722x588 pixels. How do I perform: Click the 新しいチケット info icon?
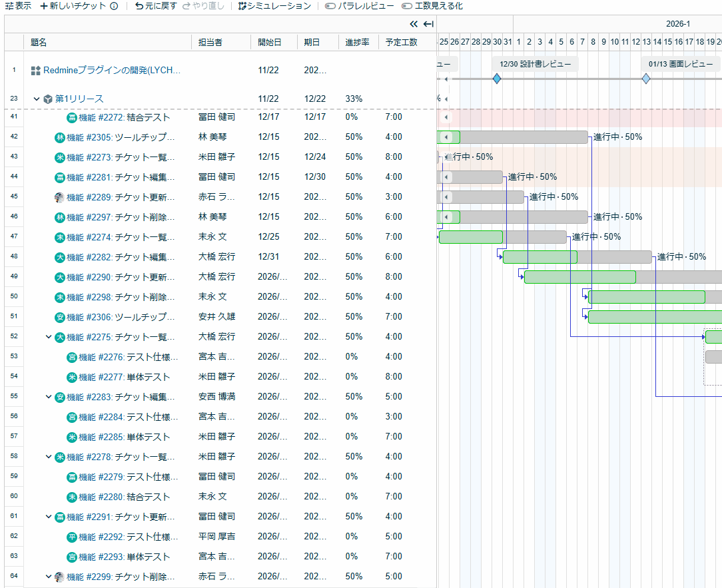coord(114,6)
